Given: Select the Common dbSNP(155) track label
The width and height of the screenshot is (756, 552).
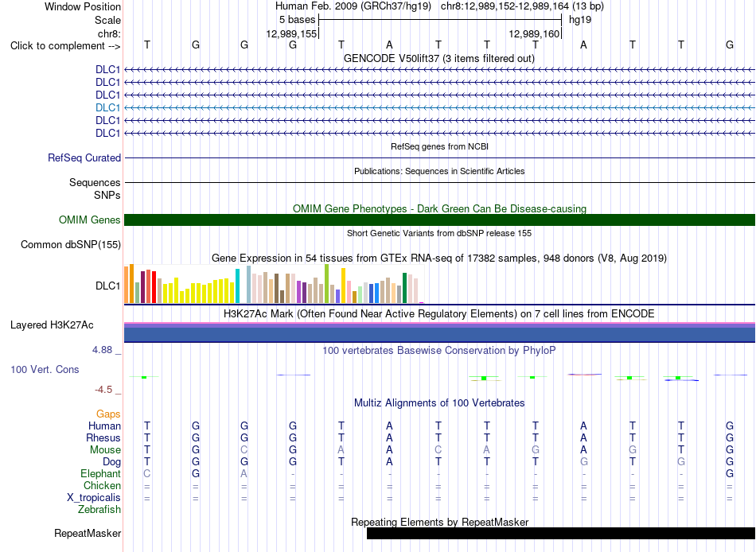Looking at the screenshot, I should (x=71, y=244).
